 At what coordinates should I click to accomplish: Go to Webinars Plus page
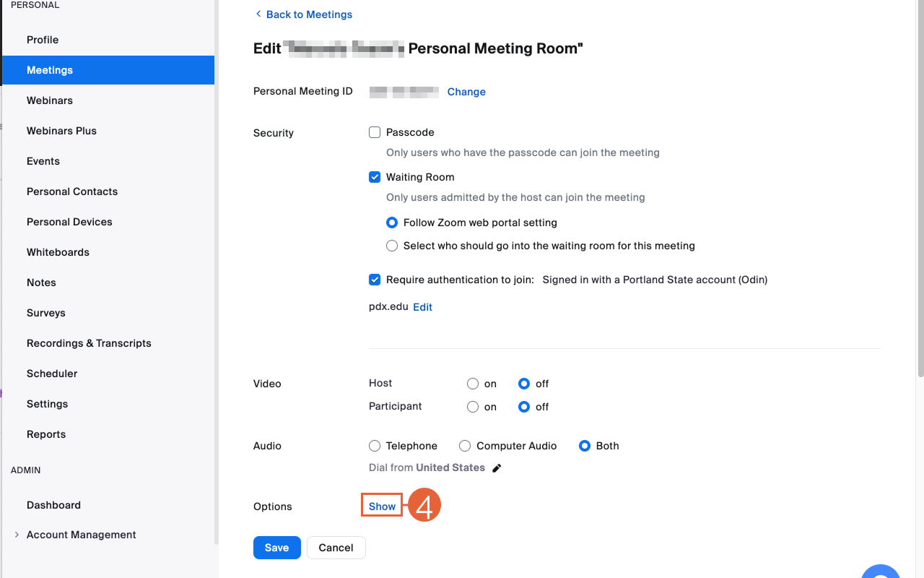pos(61,131)
